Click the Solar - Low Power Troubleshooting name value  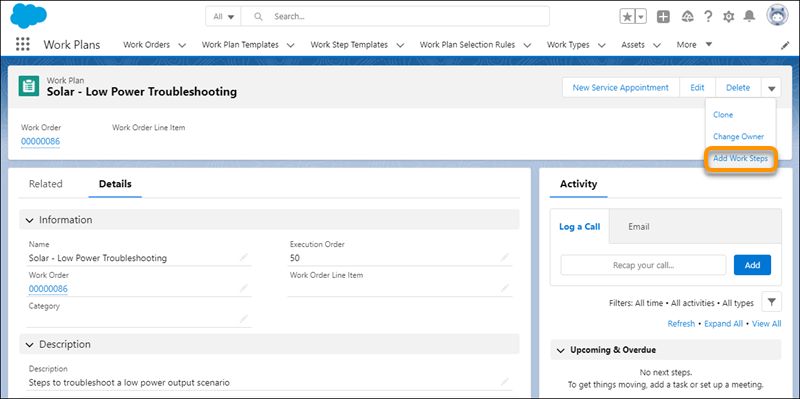[97, 258]
